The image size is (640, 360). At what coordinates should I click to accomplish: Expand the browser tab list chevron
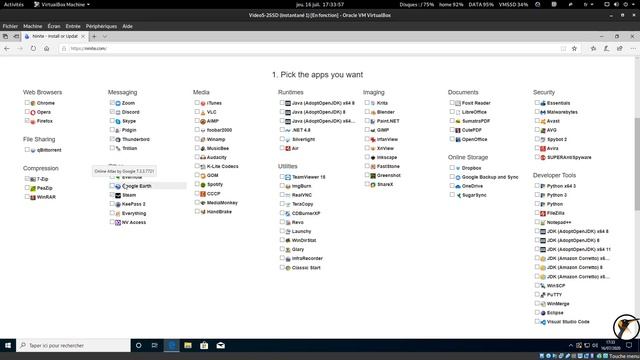105,36
